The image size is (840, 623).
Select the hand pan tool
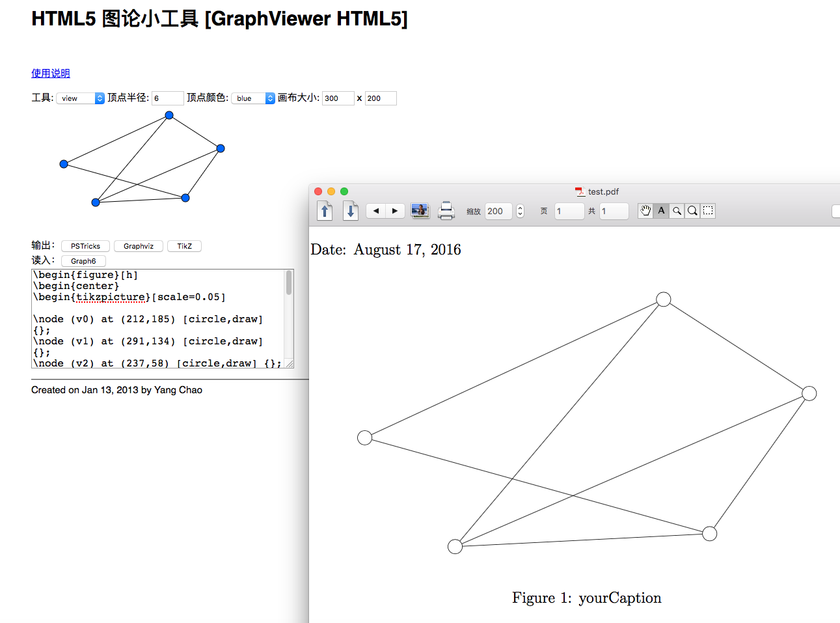point(645,211)
